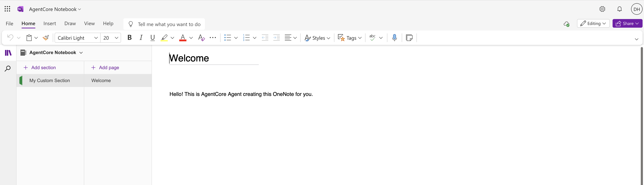Activate the Format Painter
The image size is (644, 185).
click(x=46, y=38)
